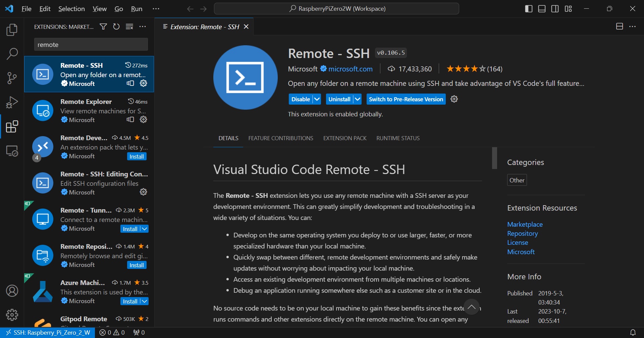Select the Search icon in activity bar
644x338 pixels.
click(x=12, y=54)
